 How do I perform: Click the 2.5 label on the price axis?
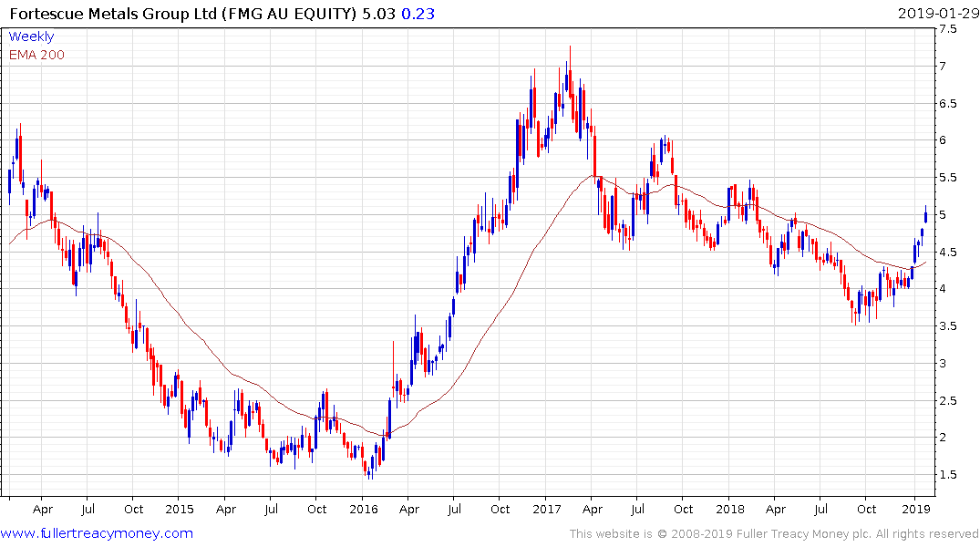point(947,400)
